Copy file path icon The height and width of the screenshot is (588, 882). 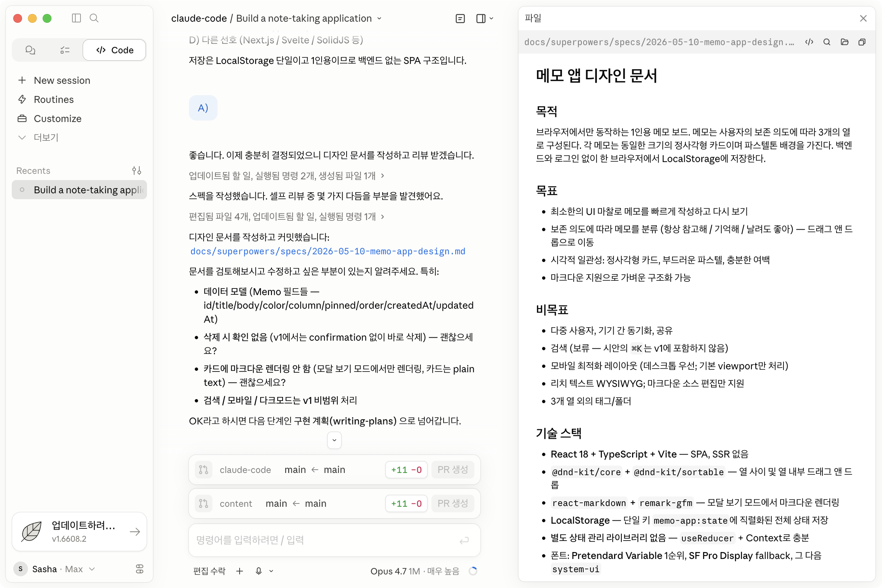tap(862, 42)
